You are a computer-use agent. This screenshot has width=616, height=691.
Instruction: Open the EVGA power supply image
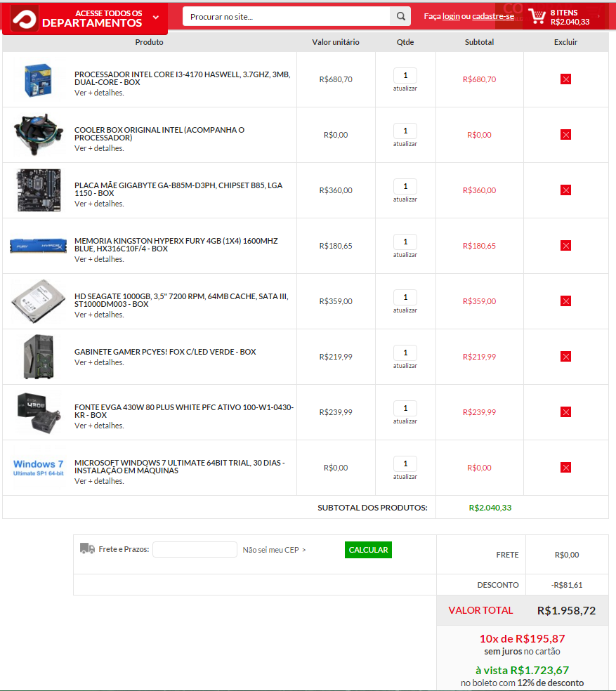39,412
